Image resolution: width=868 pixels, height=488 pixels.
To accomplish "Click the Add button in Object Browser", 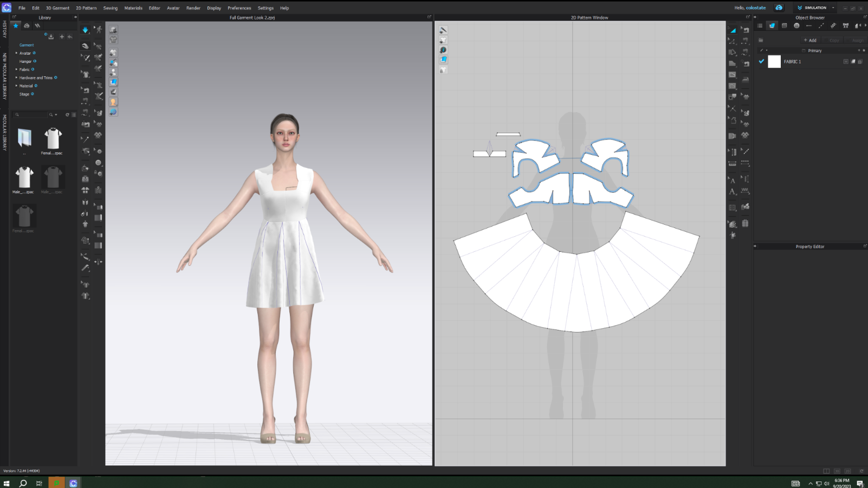I will (x=810, y=40).
